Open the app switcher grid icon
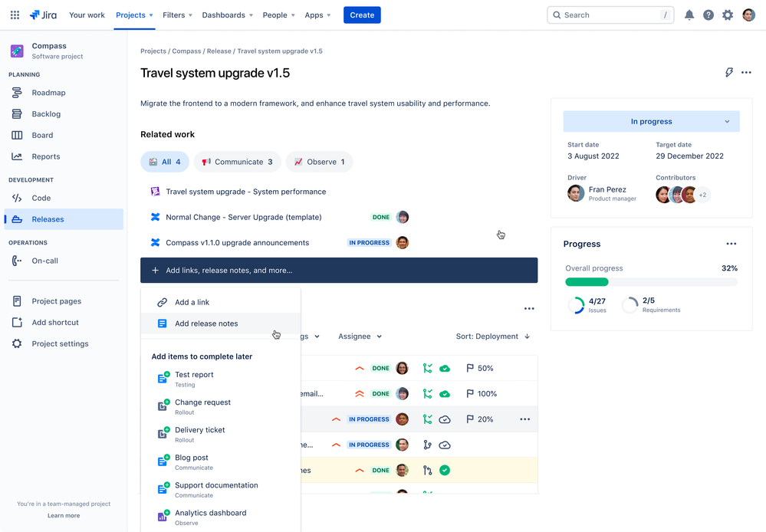This screenshot has height=532, width=766. (15, 15)
